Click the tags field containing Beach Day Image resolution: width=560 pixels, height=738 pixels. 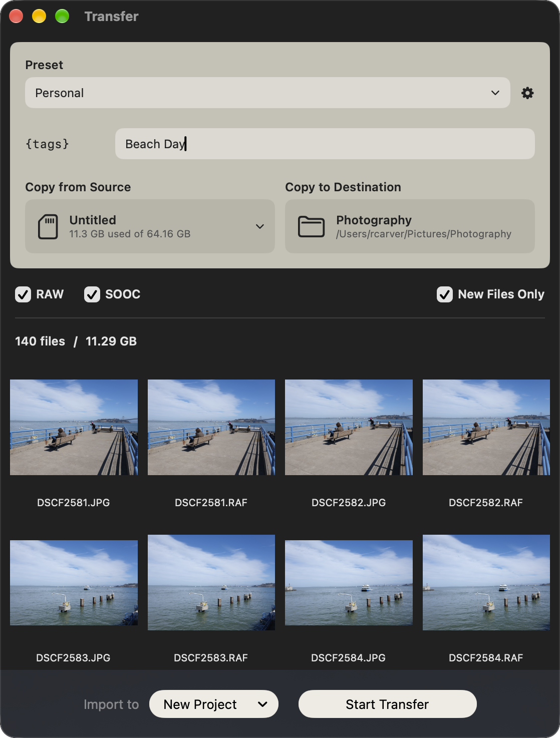point(325,144)
